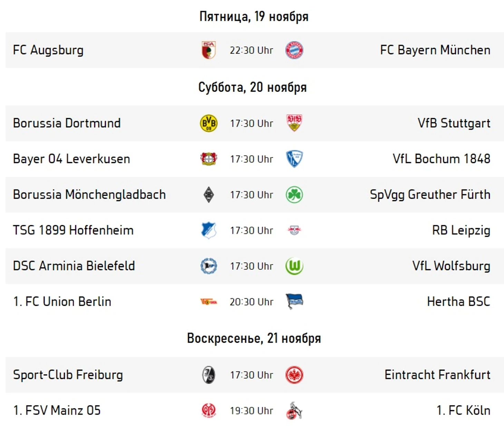Screen dimensions: 504x426
Task: Click the Hertha BSC flag logo
Action: pyautogui.click(x=294, y=302)
